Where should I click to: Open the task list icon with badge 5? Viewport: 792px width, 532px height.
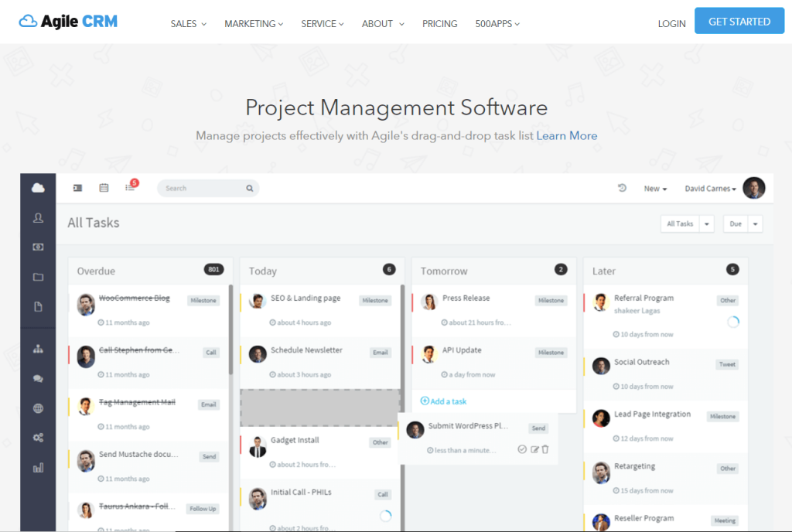pyautogui.click(x=131, y=186)
